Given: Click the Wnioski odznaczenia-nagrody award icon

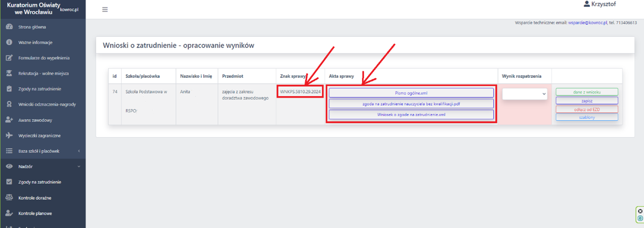Looking at the screenshot, I should point(9,104).
